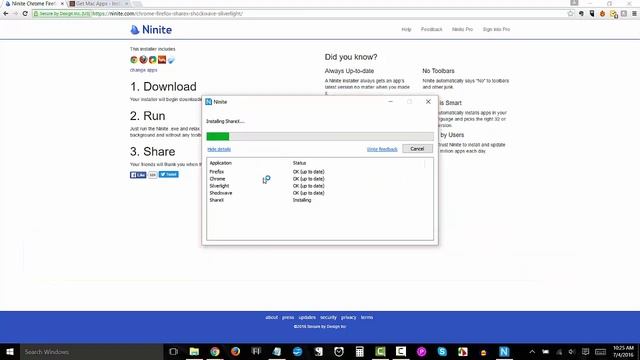
Task: Open Ninite Pro in the header
Action: pyautogui.click(x=462, y=29)
